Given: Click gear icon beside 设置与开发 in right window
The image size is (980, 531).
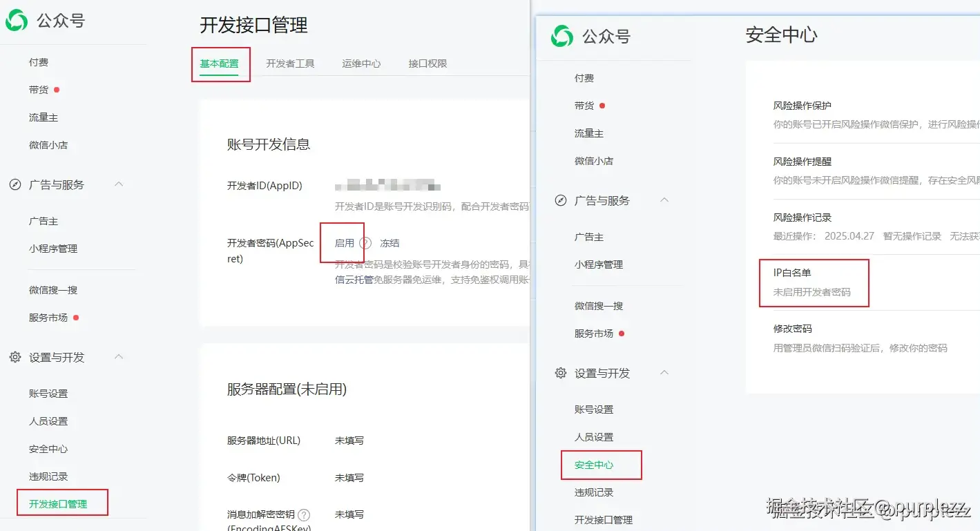Looking at the screenshot, I should (x=561, y=374).
